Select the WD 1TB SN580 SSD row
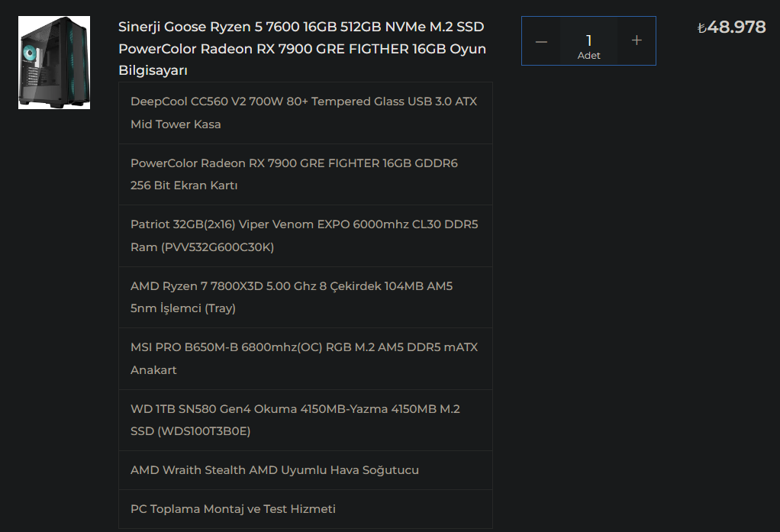 click(305, 421)
